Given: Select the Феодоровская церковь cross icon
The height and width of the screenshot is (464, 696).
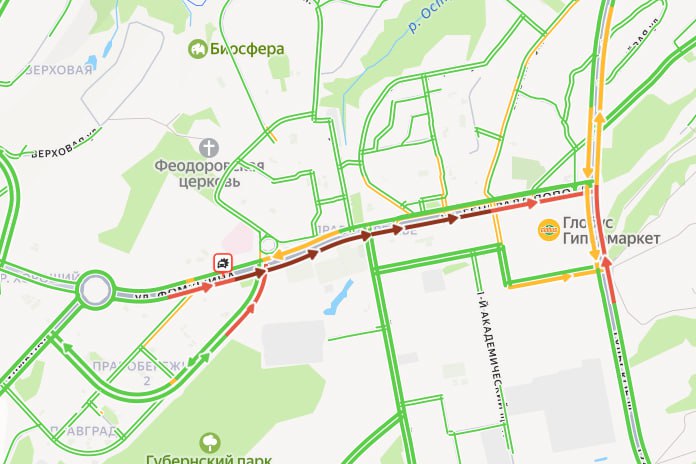Looking at the screenshot, I should pos(208,148).
